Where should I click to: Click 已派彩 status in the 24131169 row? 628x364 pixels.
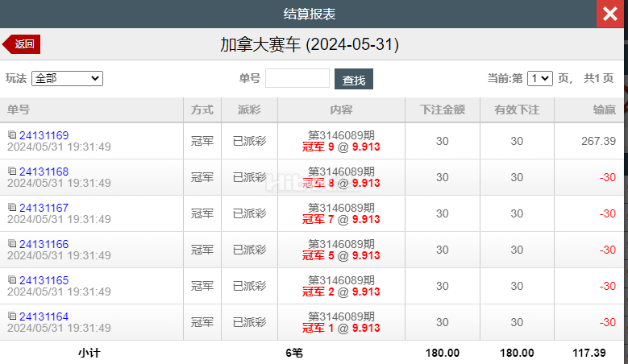click(x=250, y=141)
